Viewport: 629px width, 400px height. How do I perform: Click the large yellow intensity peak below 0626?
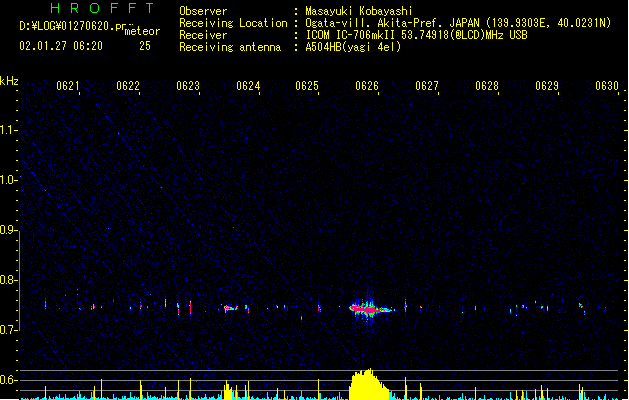[369, 384]
